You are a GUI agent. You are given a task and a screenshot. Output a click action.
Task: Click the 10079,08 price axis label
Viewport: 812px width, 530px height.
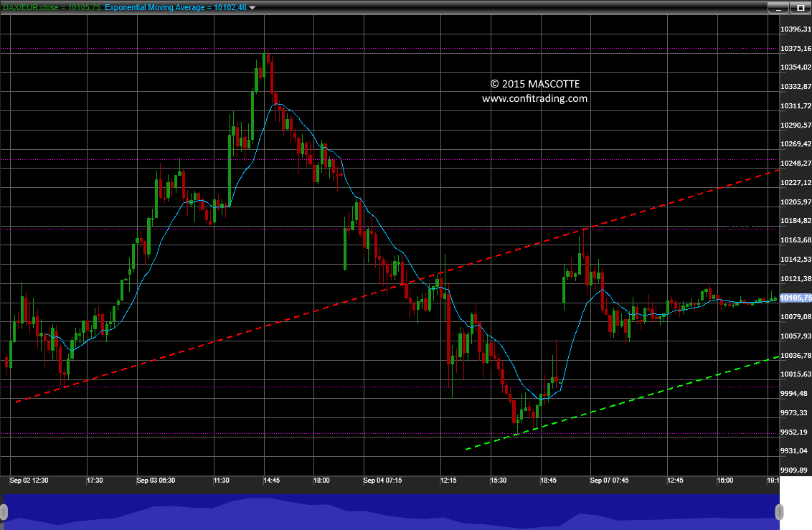click(796, 317)
